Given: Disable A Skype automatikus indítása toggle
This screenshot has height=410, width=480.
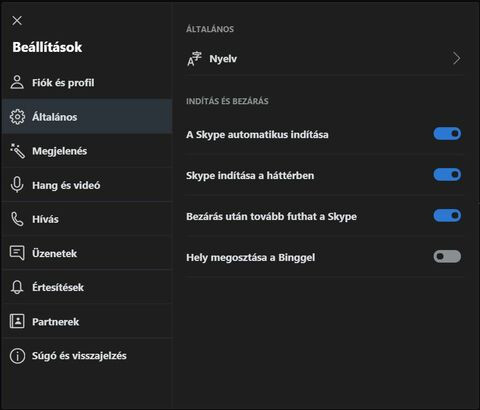Looking at the screenshot, I should coord(447,134).
